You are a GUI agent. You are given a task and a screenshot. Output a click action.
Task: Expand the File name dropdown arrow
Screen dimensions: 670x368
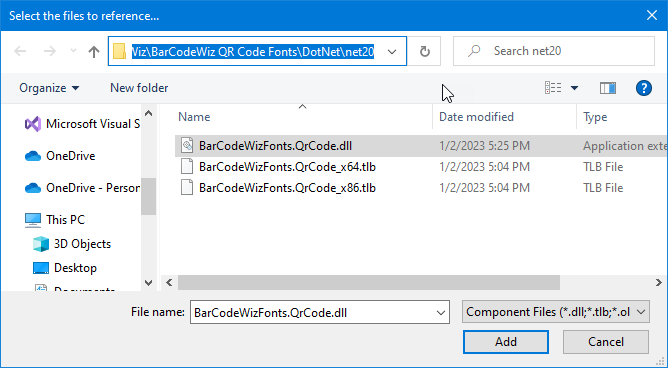[441, 312]
